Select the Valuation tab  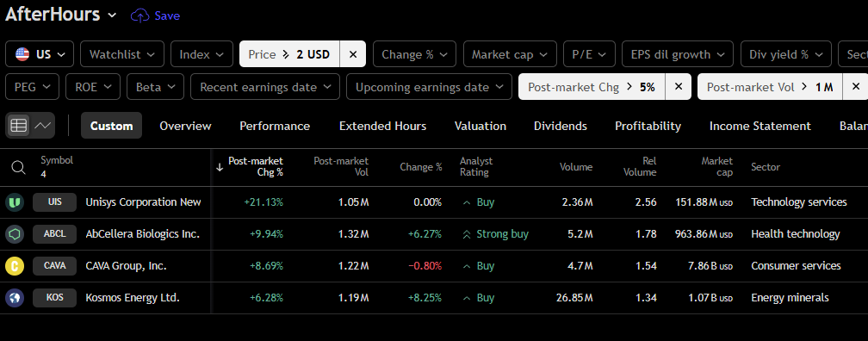tap(480, 126)
